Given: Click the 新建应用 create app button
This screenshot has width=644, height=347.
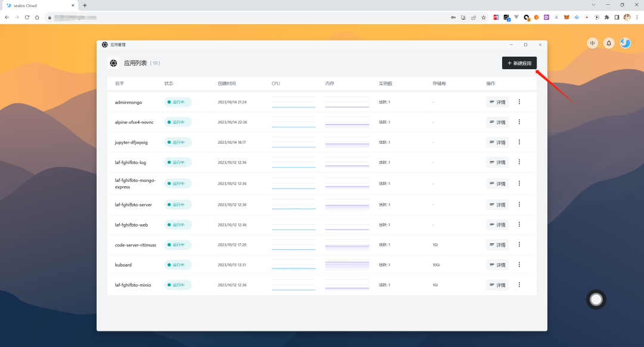Looking at the screenshot, I should coord(519,63).
